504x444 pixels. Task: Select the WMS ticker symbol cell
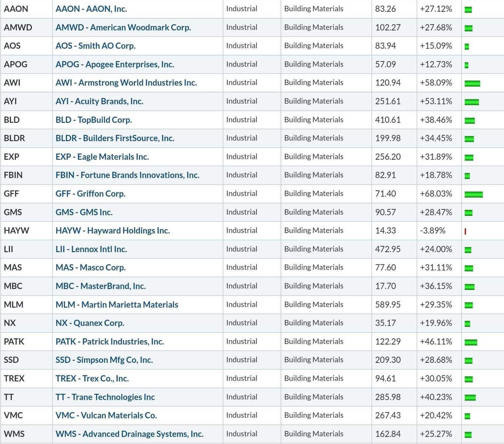click(x=27, y=434)
